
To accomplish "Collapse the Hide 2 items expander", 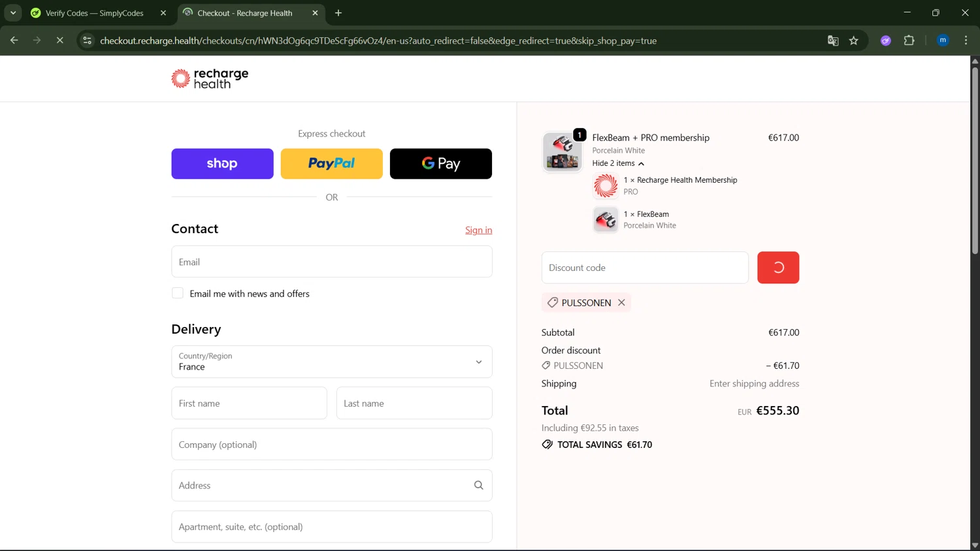I will pos(618,163).
